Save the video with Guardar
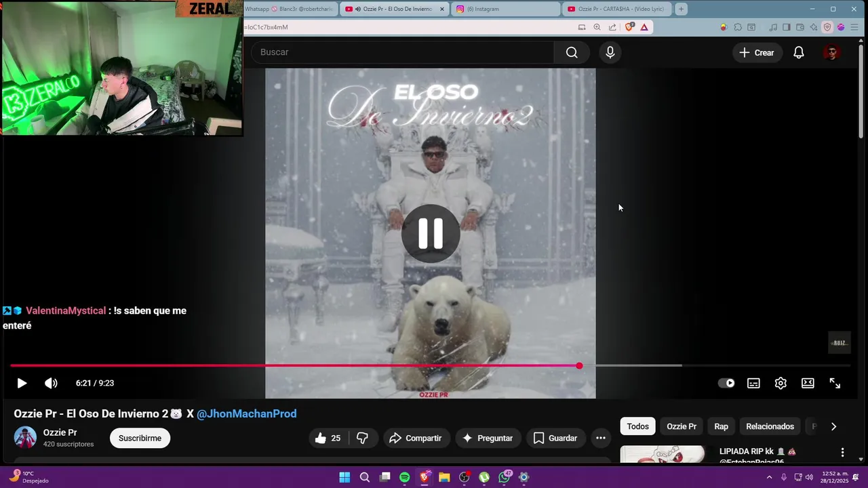The height and width of the screenshot is (488, 868). pos(555,439)
